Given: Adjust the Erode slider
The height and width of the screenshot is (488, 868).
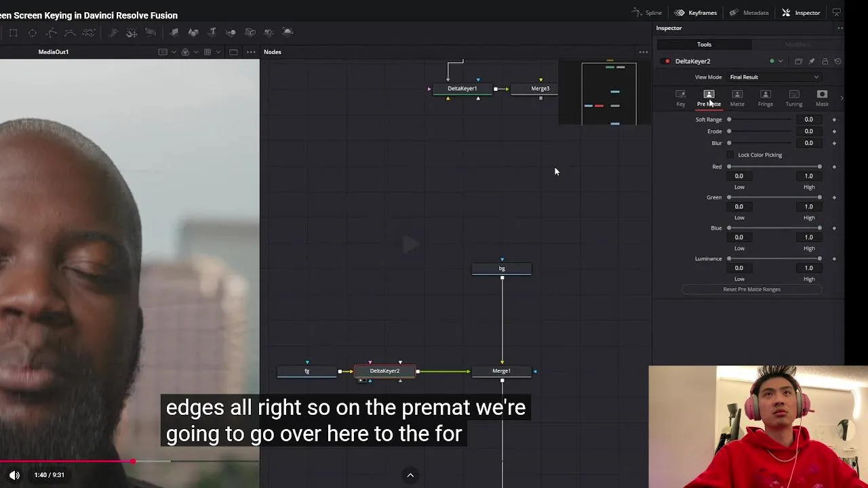Looking at the screenshot, I should coord(760,131).
